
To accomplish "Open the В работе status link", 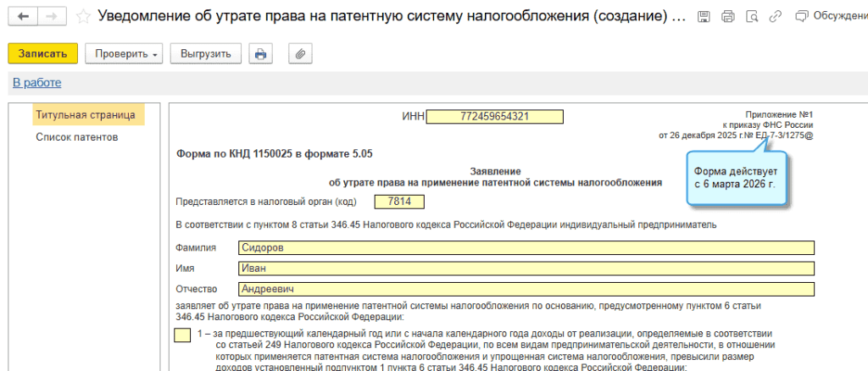I will (x=36, y=82).
